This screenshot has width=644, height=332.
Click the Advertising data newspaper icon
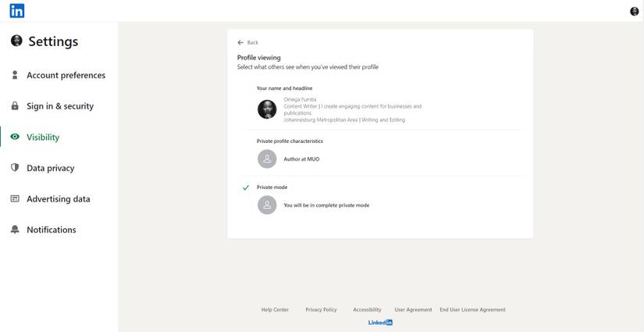tap(15, 198)
